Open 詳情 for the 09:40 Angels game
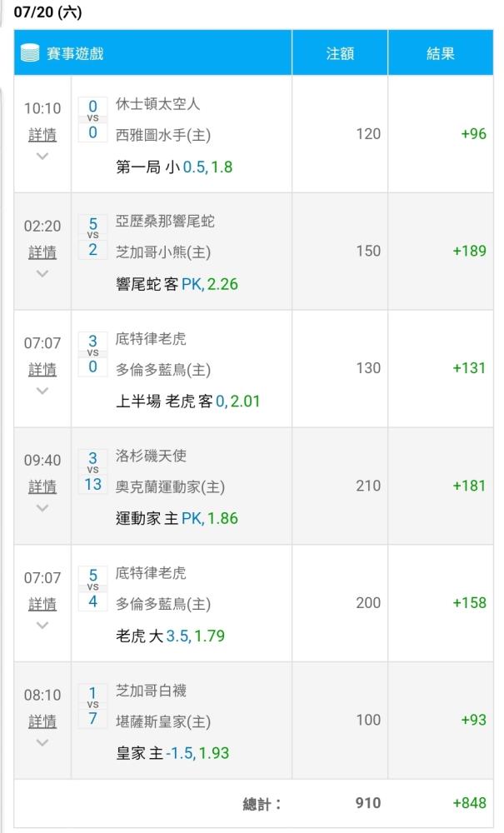This screenshot has width=504, height=833. (42, 486)
